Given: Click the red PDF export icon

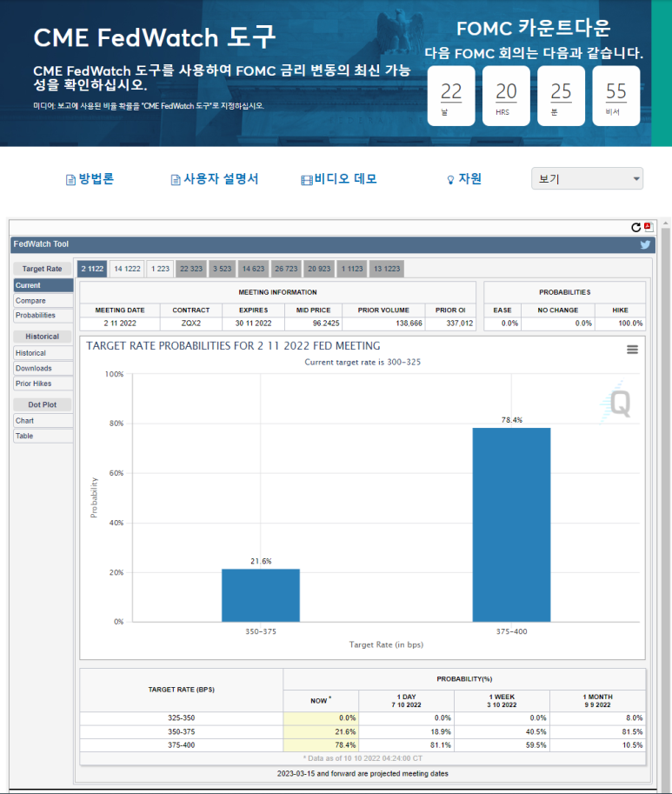Looking at the screenshot, I should pos(649,227).
